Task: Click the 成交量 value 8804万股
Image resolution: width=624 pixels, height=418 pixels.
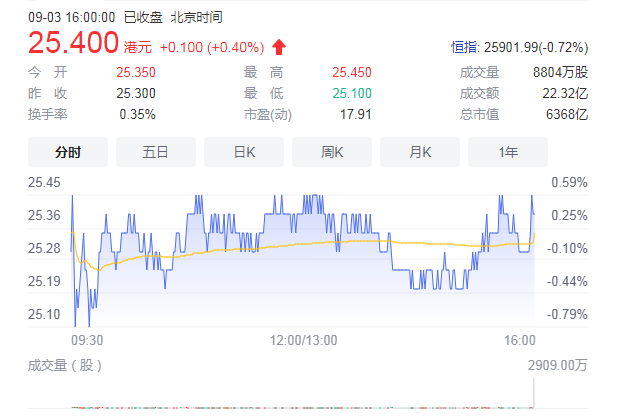Action: click(560, 72)
